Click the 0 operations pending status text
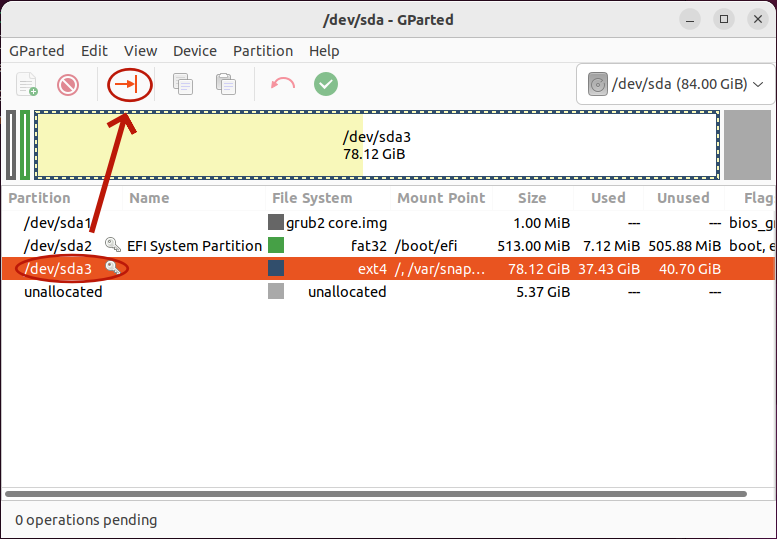Image resolution: width=777 pixels, height=539 pixels. [x=86, y=520]
